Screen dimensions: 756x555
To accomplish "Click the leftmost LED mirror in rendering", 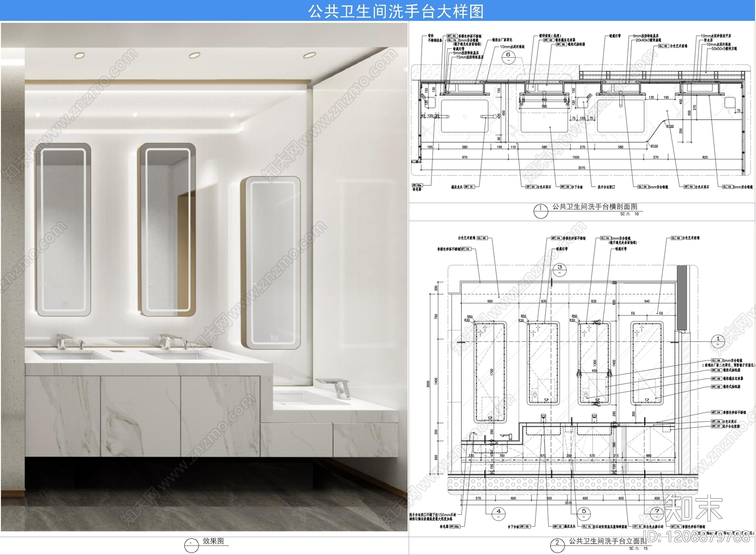I will 63,230.
